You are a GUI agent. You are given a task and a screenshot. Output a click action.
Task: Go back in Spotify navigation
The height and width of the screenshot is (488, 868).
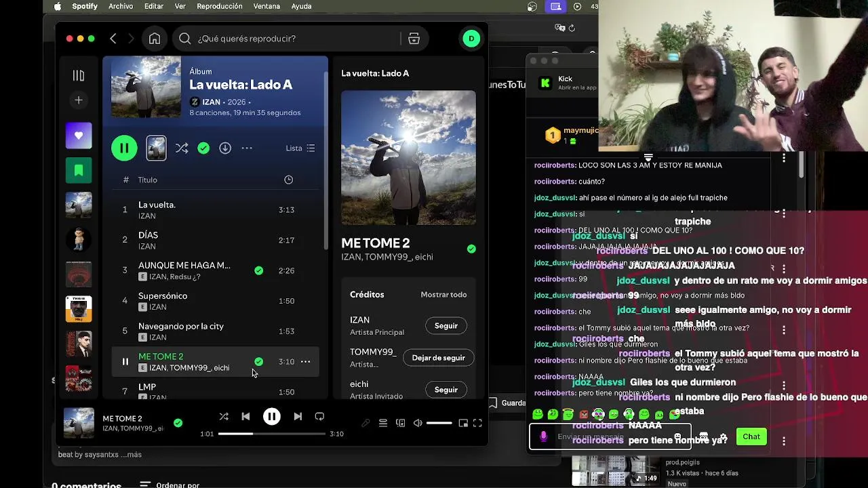click(x=113, y=39)
